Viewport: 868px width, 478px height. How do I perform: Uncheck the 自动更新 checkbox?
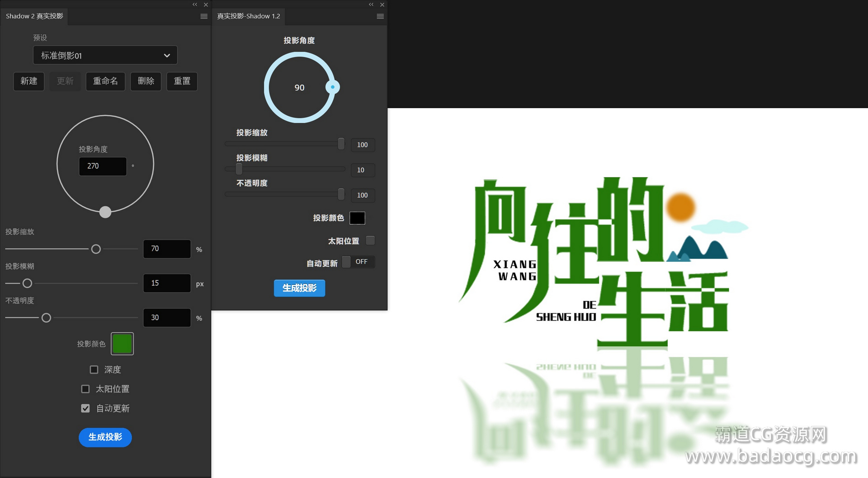click(x=85, y=408)
